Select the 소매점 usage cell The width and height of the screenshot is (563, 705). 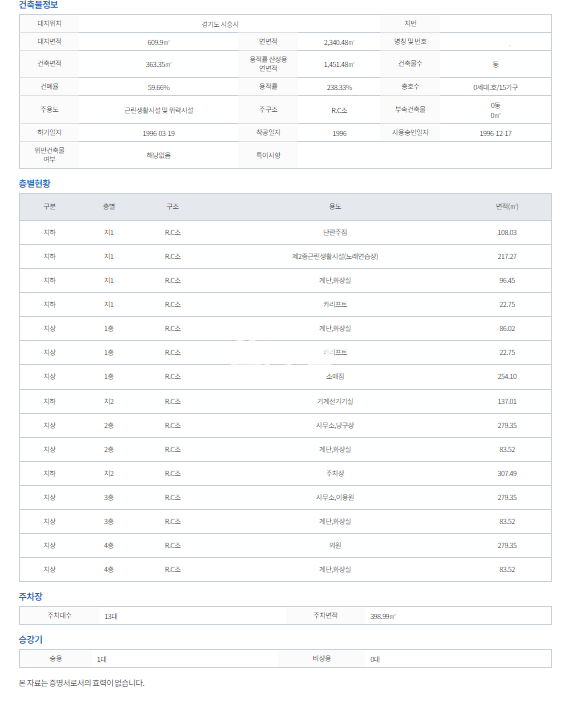point(335,376)
